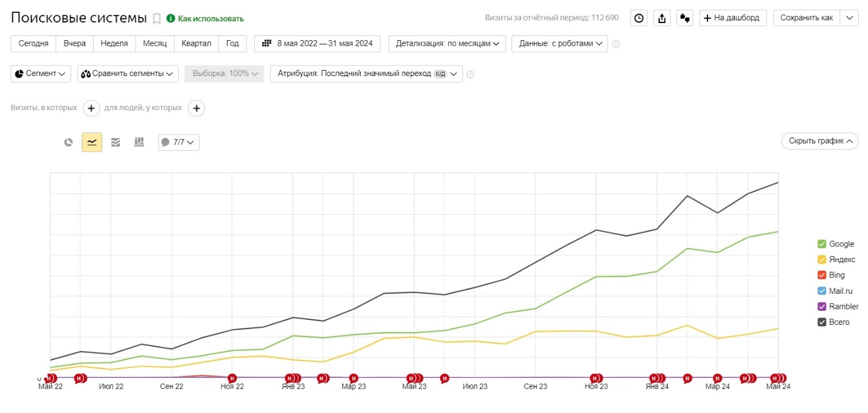This screenshot has height=413, width=868.
Task: Select the line chart view icon
Action: click(x=92, y=142)
